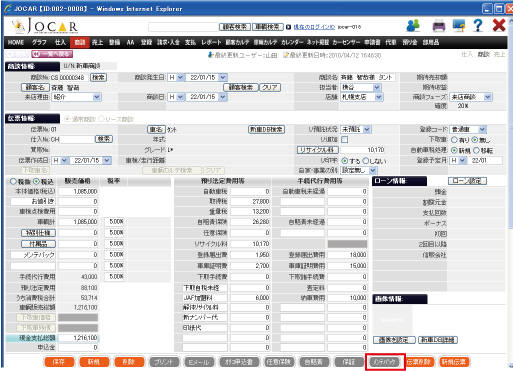Click the pink 一覧へ戻る back-to-list button
The image size is (513, 371).
[52, 54]
